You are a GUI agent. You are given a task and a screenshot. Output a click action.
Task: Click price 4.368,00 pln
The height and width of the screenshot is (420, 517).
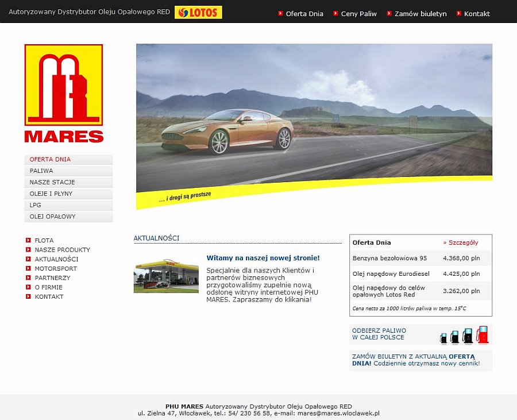pos(461,258)
